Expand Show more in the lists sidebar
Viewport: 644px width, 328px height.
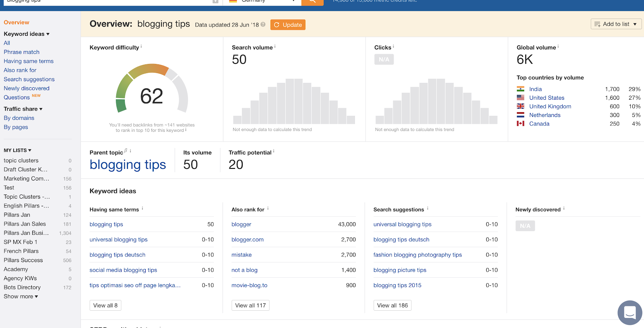click(21, 297)
